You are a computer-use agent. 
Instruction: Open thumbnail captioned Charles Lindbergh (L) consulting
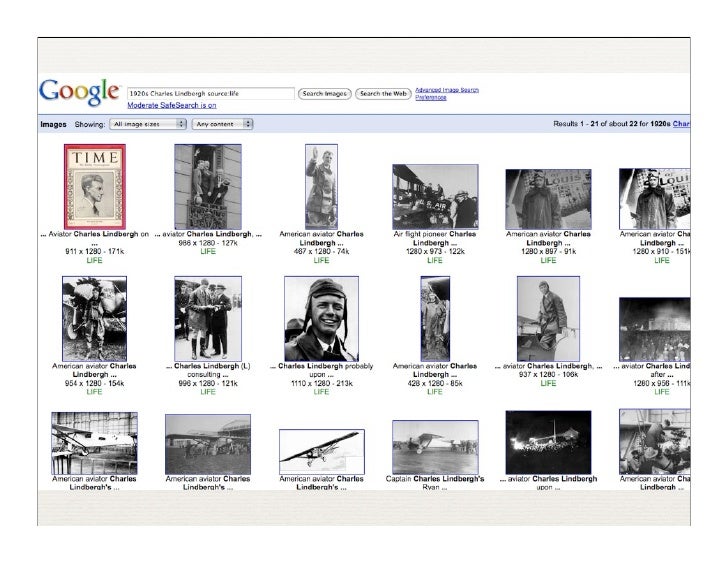pos(207,318)
